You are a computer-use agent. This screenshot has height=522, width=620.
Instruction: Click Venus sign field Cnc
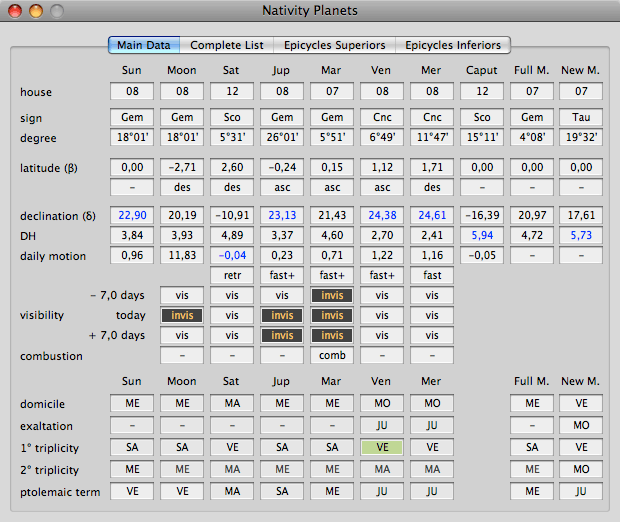pos(382,117)
